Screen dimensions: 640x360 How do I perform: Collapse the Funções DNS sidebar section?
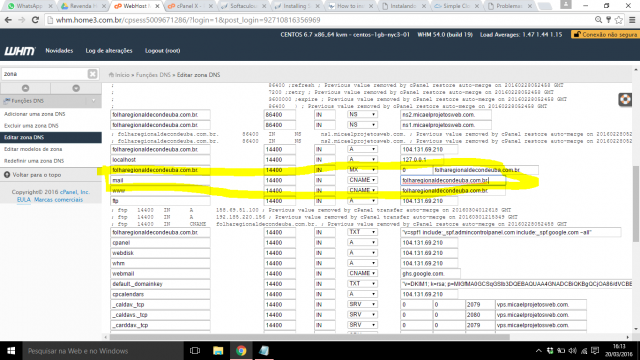(93, 101)
